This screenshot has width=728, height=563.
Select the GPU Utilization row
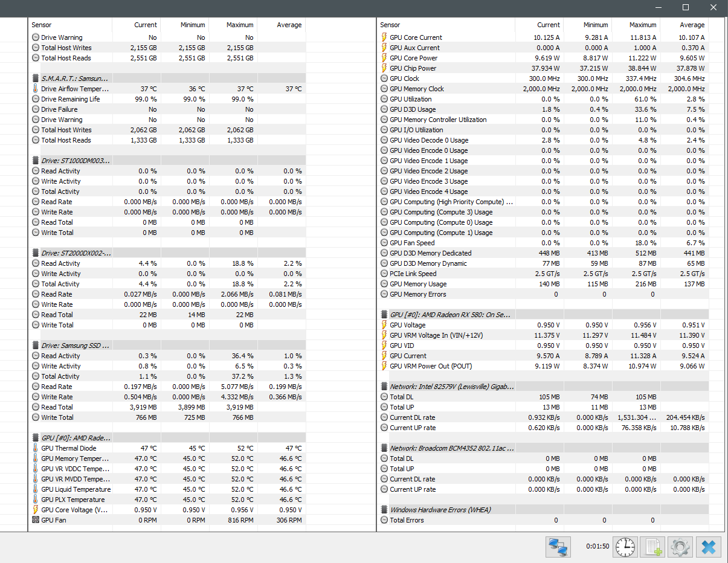543,99
